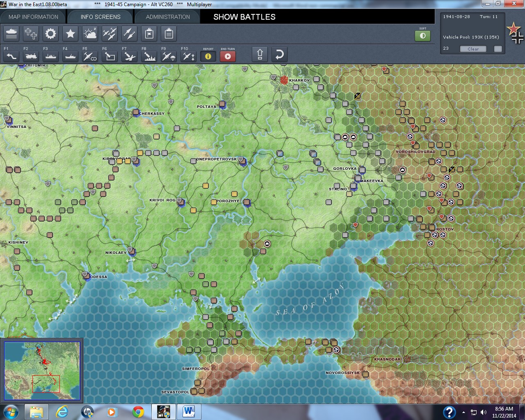
Task: Select the F10 air transfer mode
Action: tap(188, 56)
